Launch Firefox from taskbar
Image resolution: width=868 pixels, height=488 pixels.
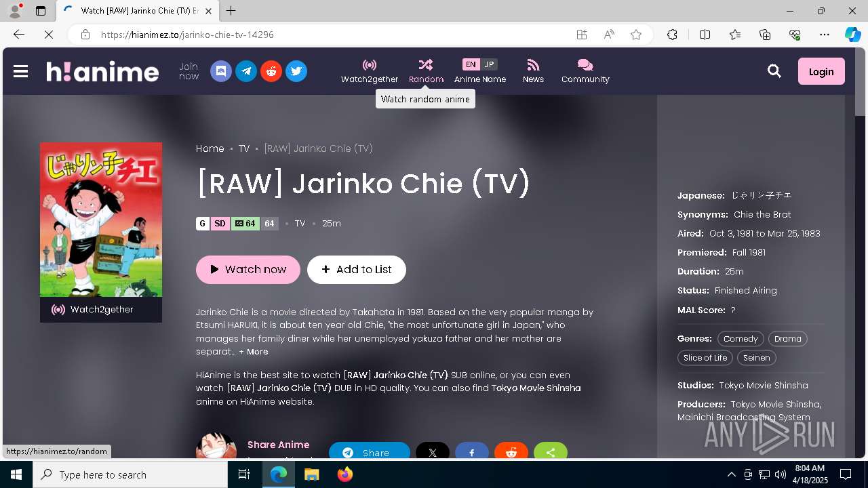tap(344, 474)
